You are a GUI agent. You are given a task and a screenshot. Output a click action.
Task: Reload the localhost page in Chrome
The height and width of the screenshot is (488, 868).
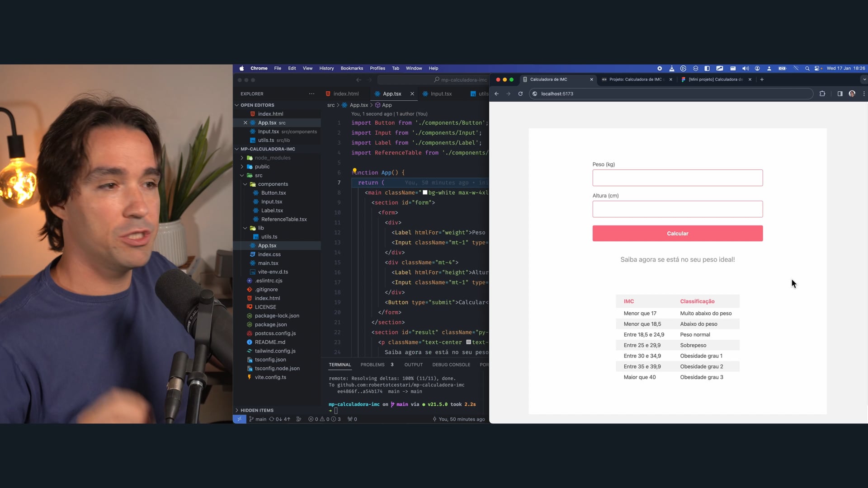coord(520,94)
